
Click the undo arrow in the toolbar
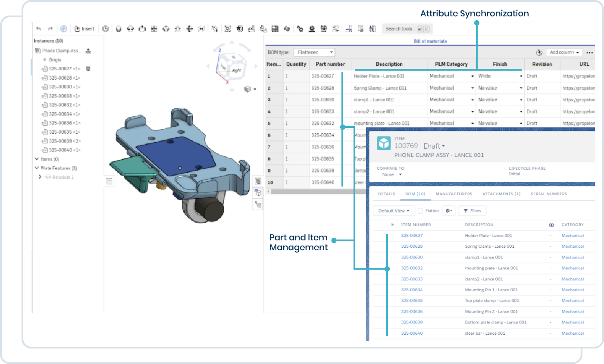point(39,28)
